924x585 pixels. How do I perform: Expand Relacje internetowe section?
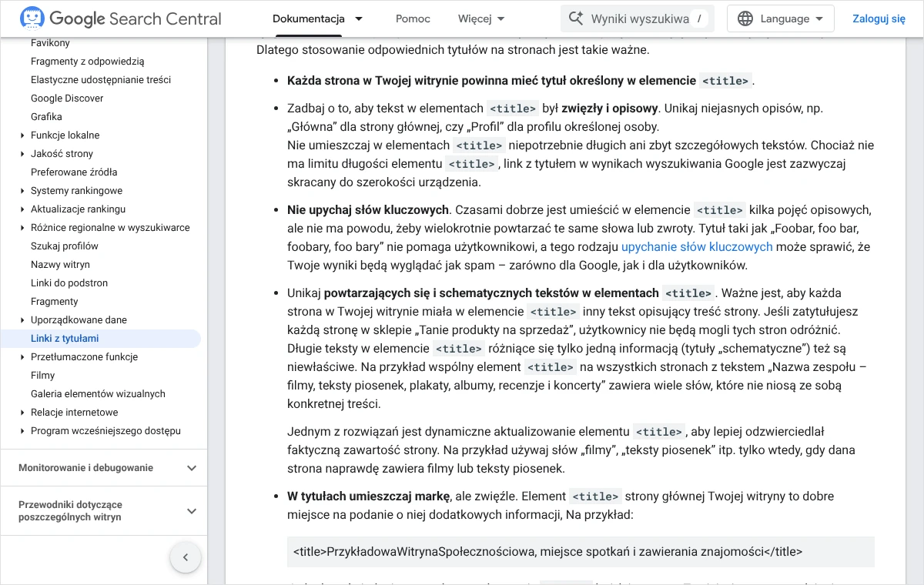pyautogui.click(x=22, y=413)
